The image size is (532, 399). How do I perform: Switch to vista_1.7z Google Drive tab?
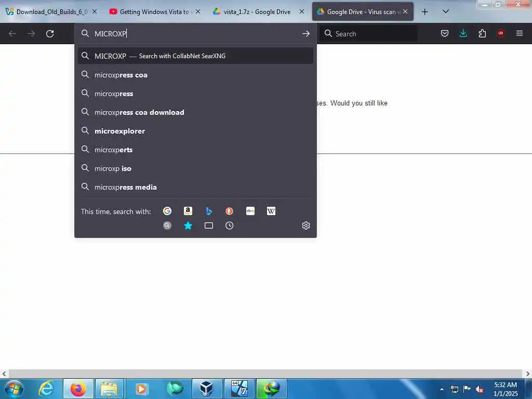point(259,12)
